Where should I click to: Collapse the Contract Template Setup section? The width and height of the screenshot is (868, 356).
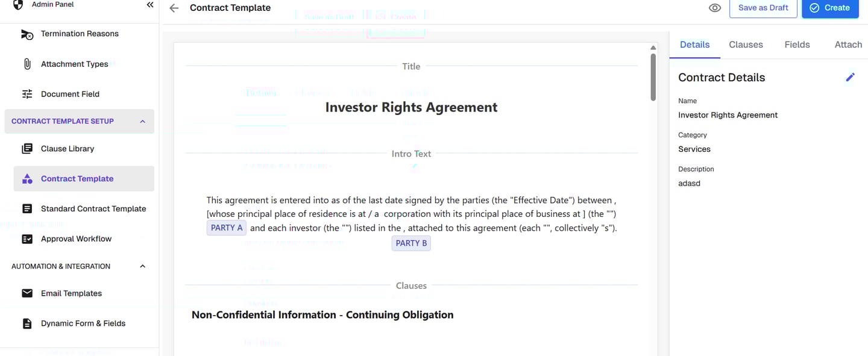tap(143, 121)
